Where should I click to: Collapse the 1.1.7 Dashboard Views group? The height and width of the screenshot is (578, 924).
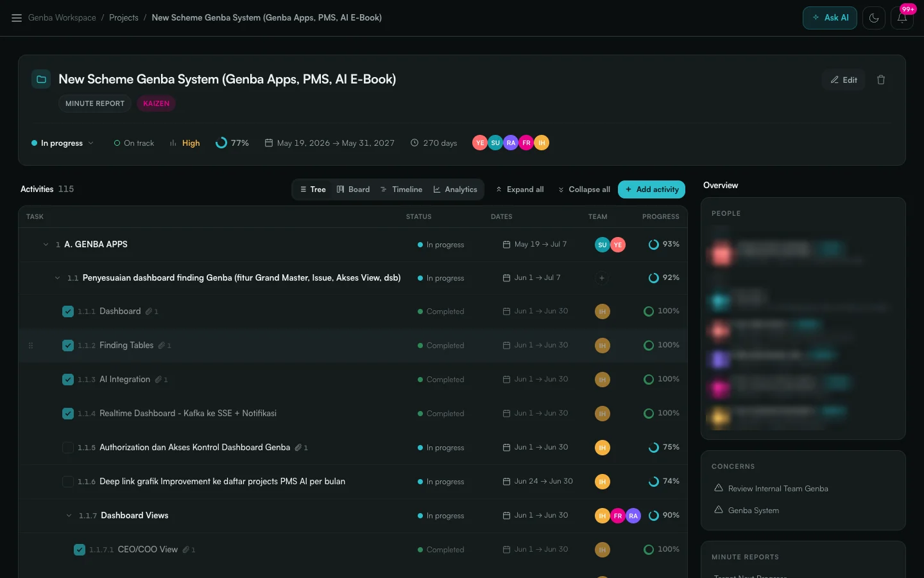point(69,516)
